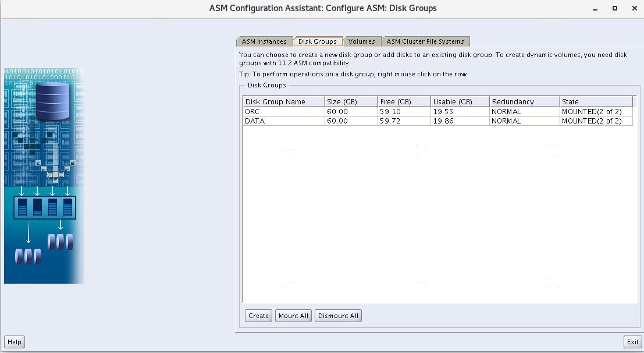Viewport: 644px width, 353px height.
Task: Click the Create disk group button
Action: (258, 316)
